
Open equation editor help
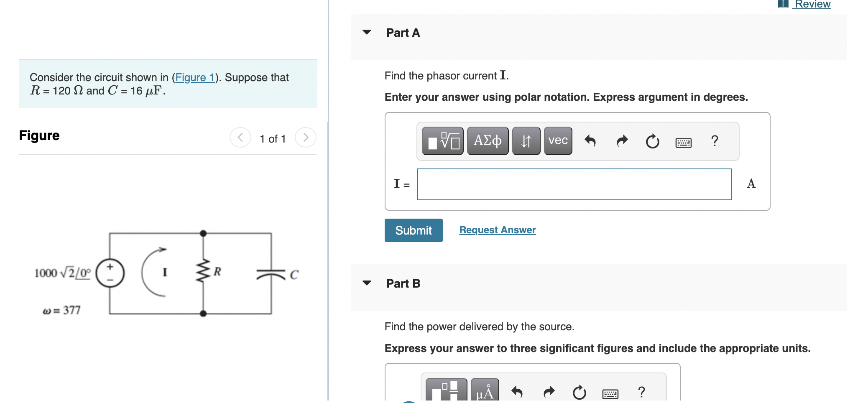715,142
